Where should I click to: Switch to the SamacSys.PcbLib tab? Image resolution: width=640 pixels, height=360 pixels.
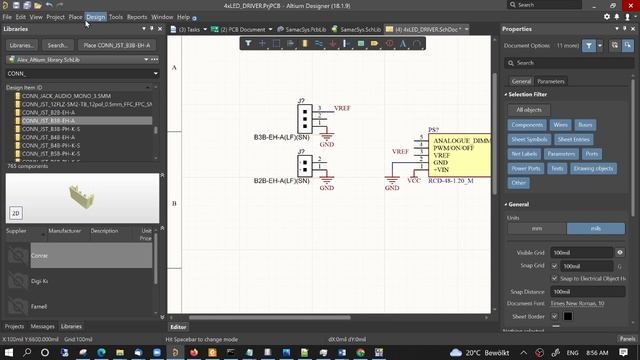pyautogui.click(x=302, y=29)
